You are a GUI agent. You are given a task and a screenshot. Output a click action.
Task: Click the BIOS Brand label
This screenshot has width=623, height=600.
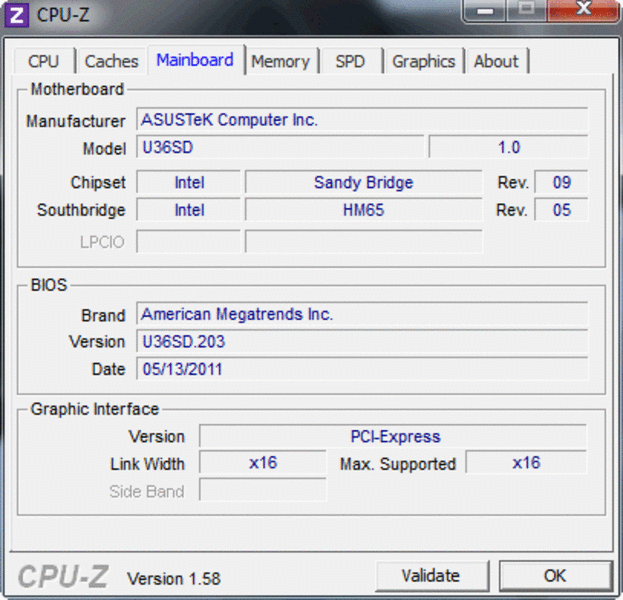103,315
